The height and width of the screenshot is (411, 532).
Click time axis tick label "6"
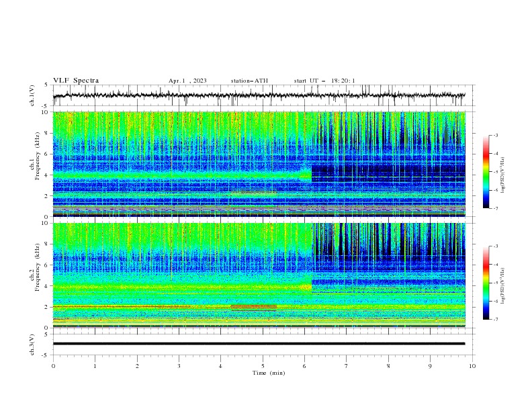tap(305, 366)
